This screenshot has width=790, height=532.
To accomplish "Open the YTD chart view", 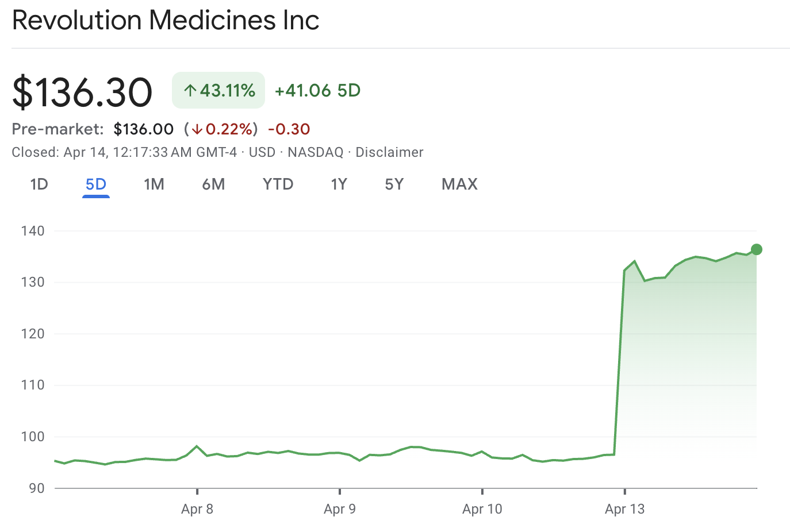I will pyautogui.click(x=278, y=184).
